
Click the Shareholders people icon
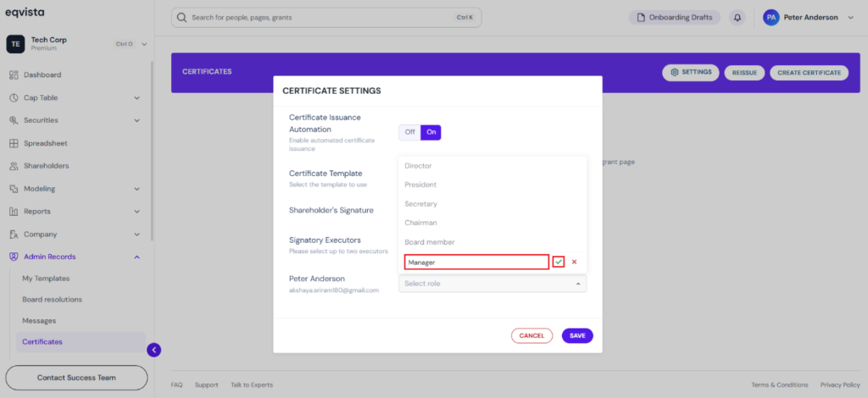pyautogui.click(x=14, y=166)
